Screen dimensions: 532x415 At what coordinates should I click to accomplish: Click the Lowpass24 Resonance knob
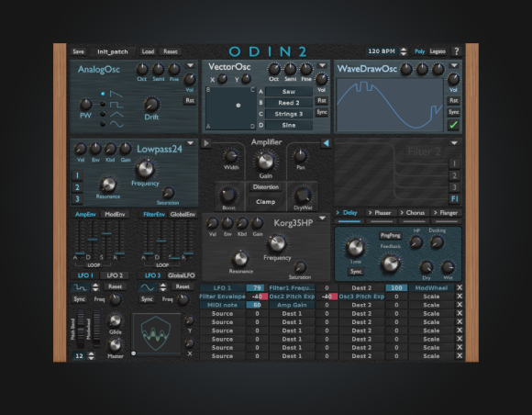pos(108,185)
